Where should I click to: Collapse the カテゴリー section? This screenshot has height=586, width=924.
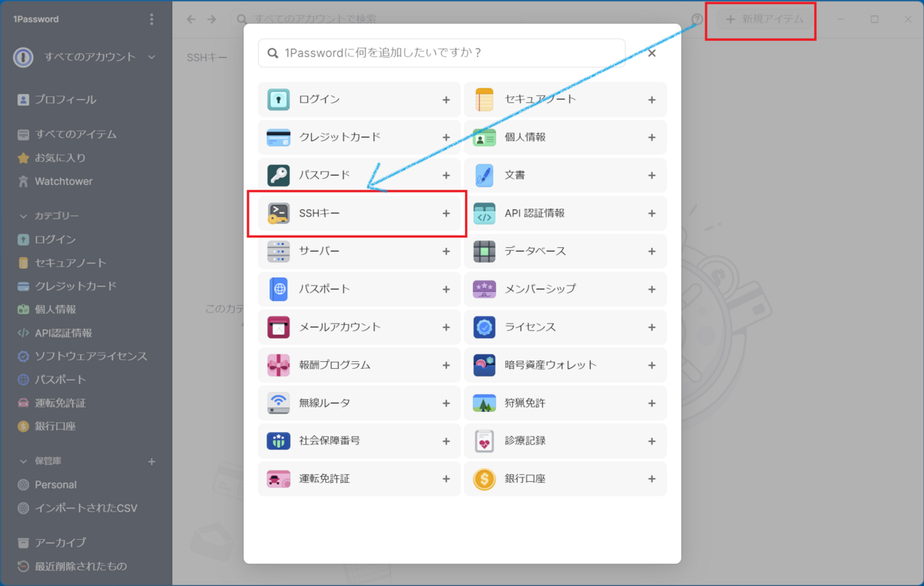point(22,216)
